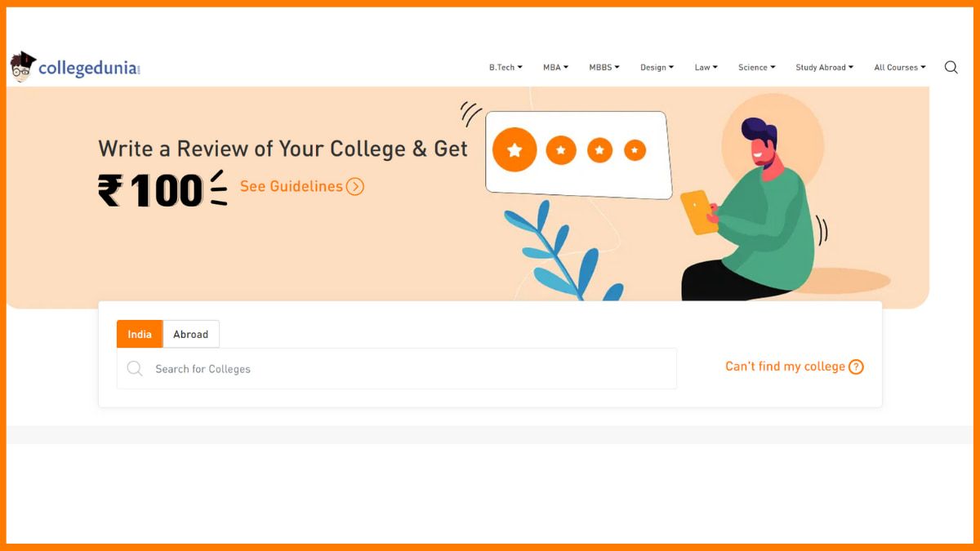Image resolution: width=980 pixels, height=551 pixels.
Task: Click the Collegedunia mascot logo
Action: 23,67
